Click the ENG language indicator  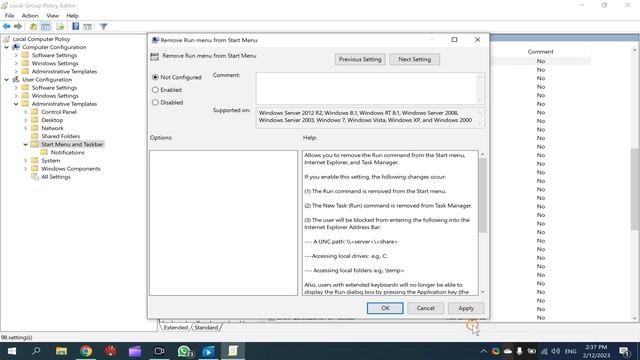pos(571,351)
